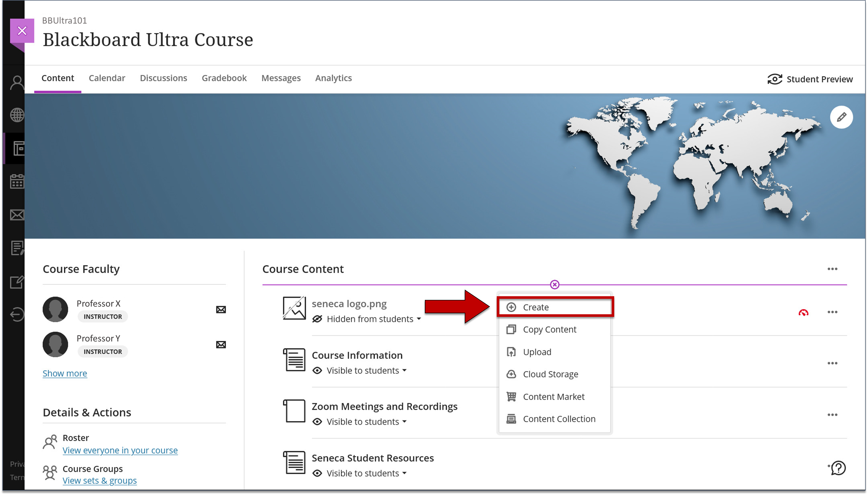868x495 pixels.
Task: Click Show more faculty link
Action: point(65,373)
